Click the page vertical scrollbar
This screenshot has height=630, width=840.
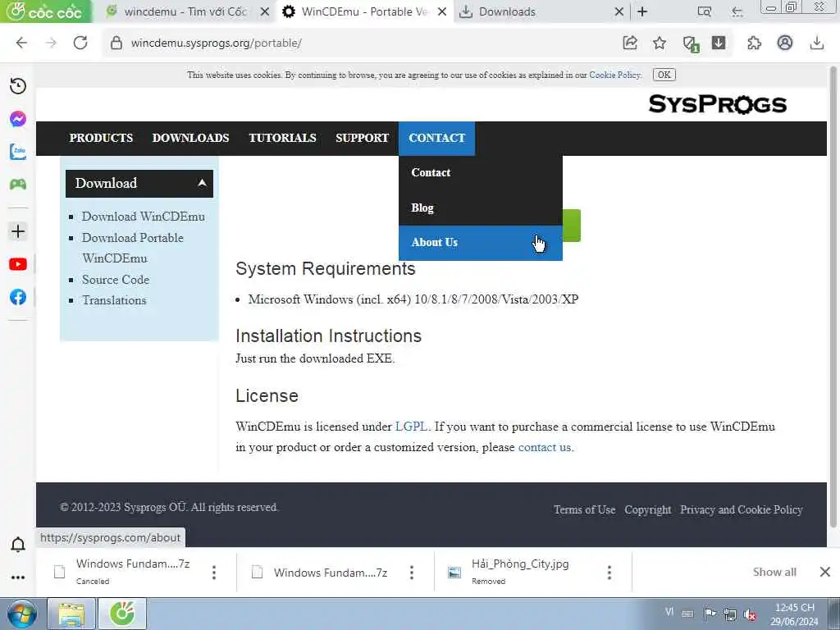(833, 297)
